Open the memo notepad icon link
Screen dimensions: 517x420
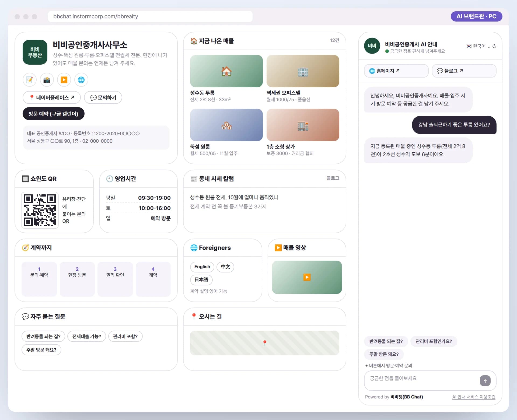[x=30, y=80]
